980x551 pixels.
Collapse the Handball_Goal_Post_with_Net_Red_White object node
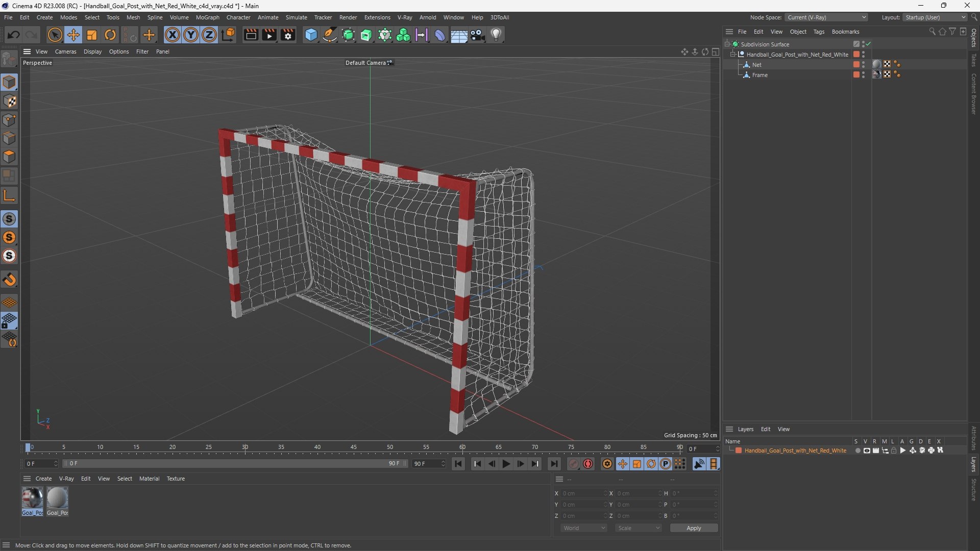tap(733, 54)
